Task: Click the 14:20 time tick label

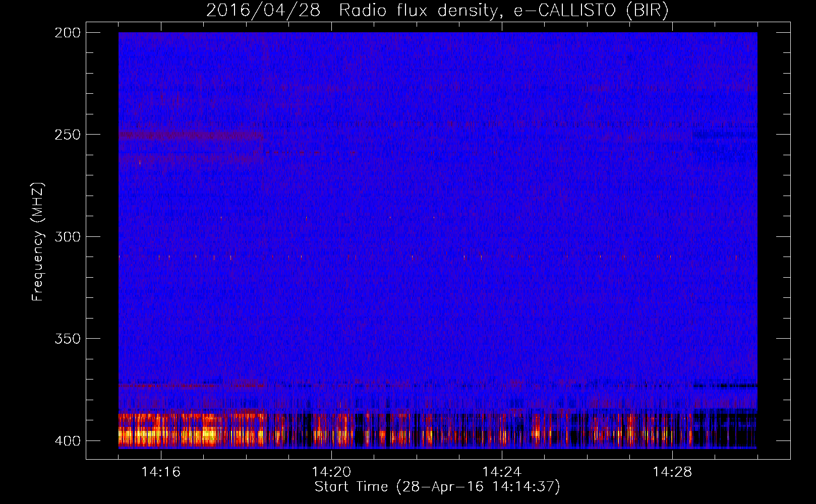Action: pos(331,472)
